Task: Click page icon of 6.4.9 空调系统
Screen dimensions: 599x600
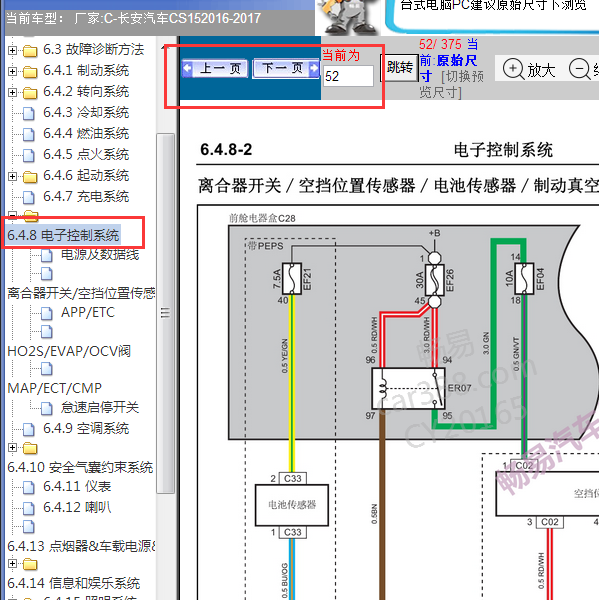Action: (x=29, y=429)
